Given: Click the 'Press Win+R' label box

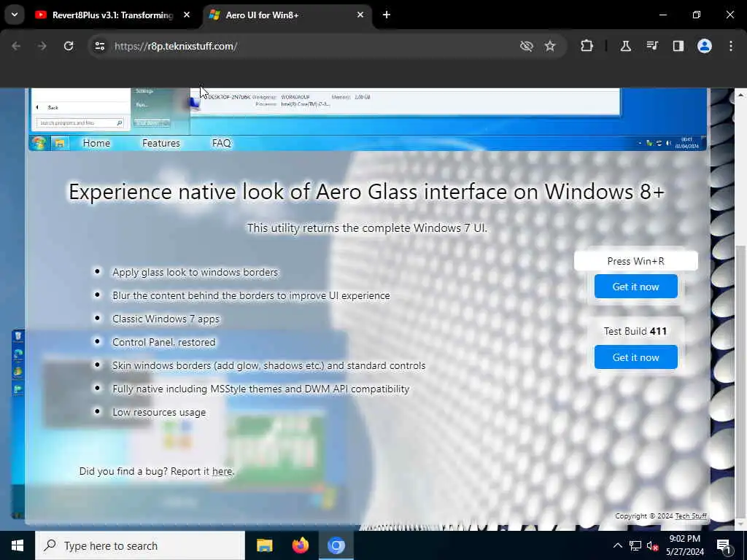Looking at the screenshot, I should (x=635, y=261).
